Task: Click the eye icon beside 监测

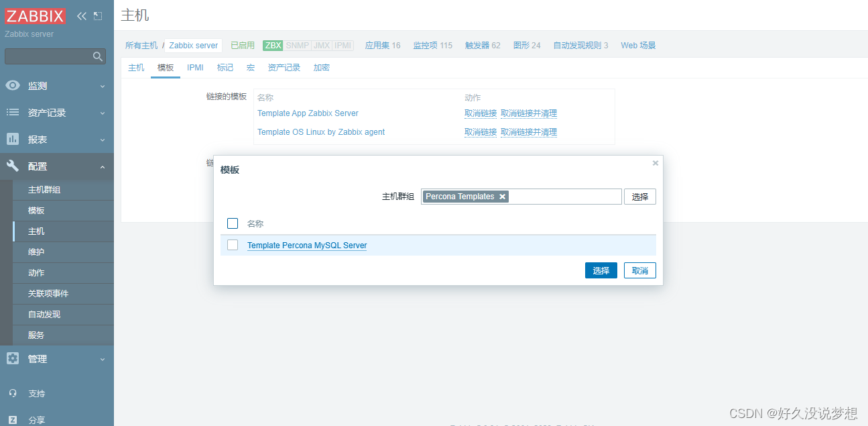Action: tap(13, 85)
